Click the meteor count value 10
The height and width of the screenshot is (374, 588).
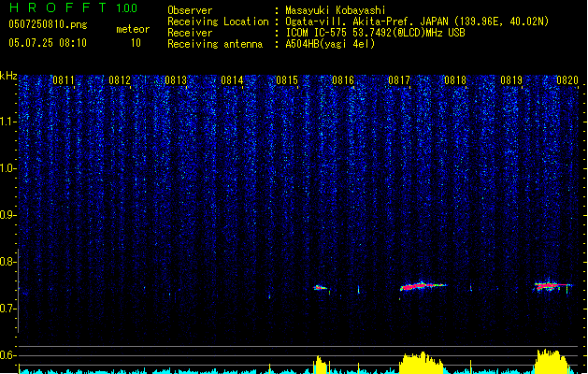coord(136,43)
